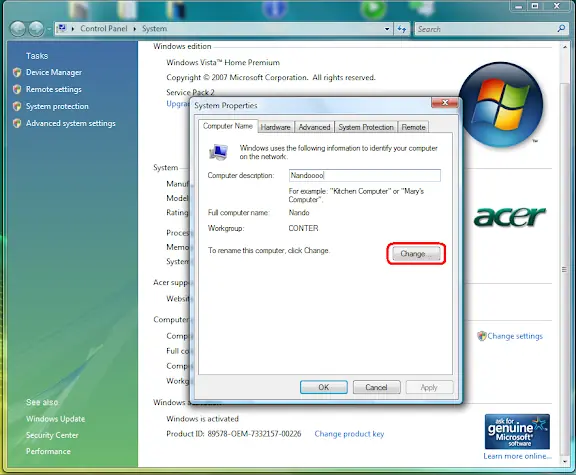576x475 pixels.
Task: Switch to the Advanced tab
Action: pyautogui.click(x=314, y=127)
